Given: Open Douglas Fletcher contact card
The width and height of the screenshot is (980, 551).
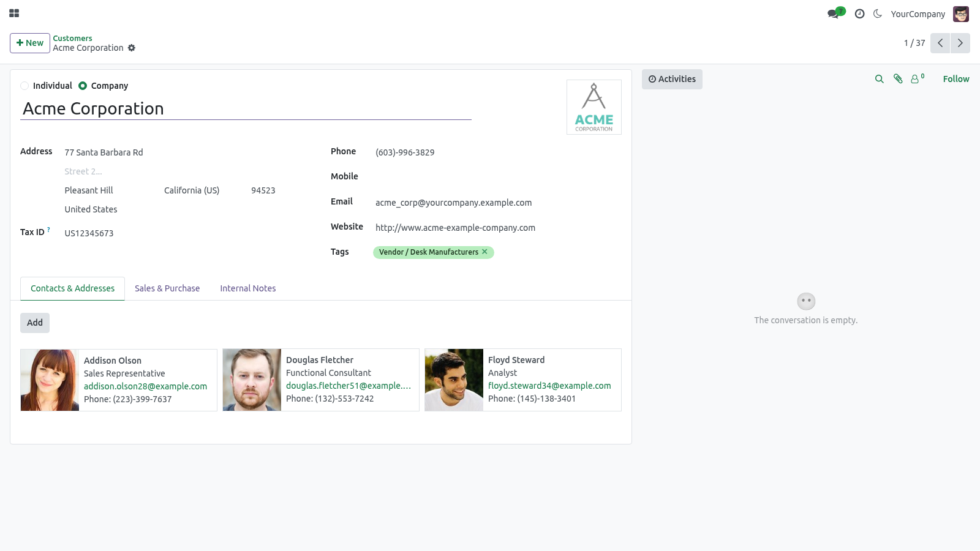Looking at the screenshot, I should pyautogui.click(x=321, y=380).
